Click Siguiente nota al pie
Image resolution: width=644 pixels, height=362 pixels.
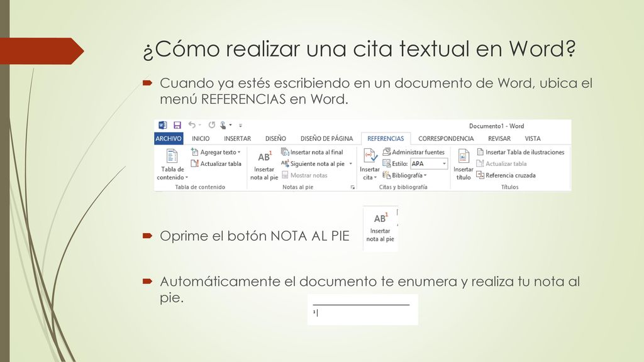click(313, 164)
